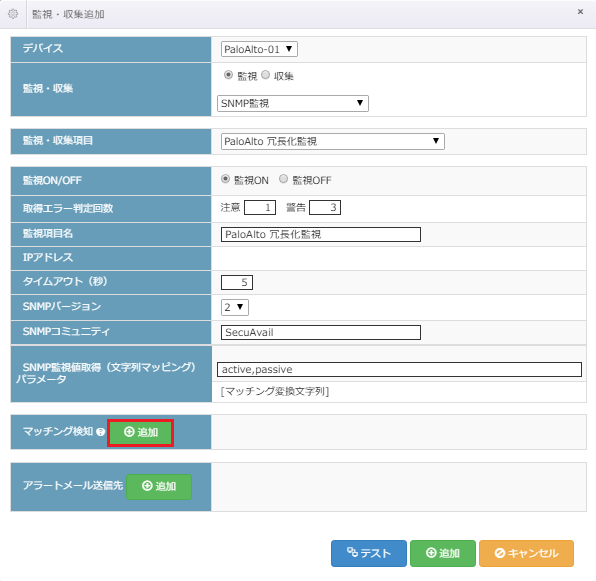596x581 pixels.
Task: Choose the 監視OFF radio option
Action: click(283, 179)
